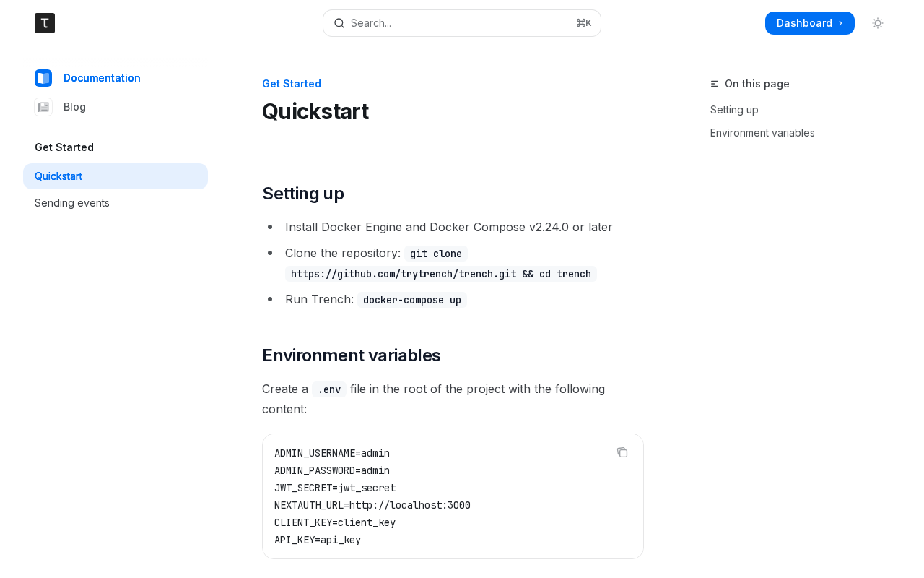
Task: Click the ⌘K shortcut badge
Action: pyautogui.click(x=584, y=23)
